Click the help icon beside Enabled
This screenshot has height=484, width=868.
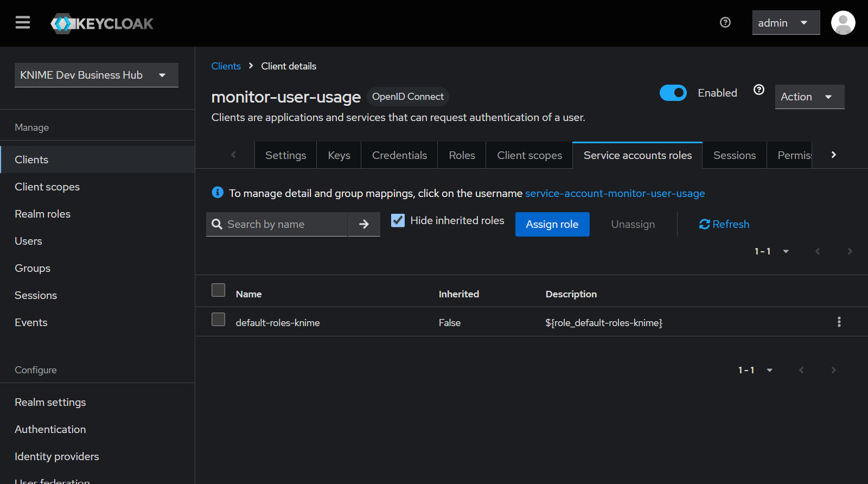click(758, 90)
